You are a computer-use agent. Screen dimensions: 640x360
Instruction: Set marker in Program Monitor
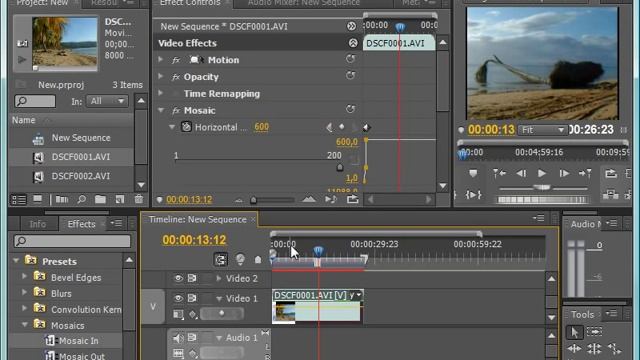(x=473, y=173)
